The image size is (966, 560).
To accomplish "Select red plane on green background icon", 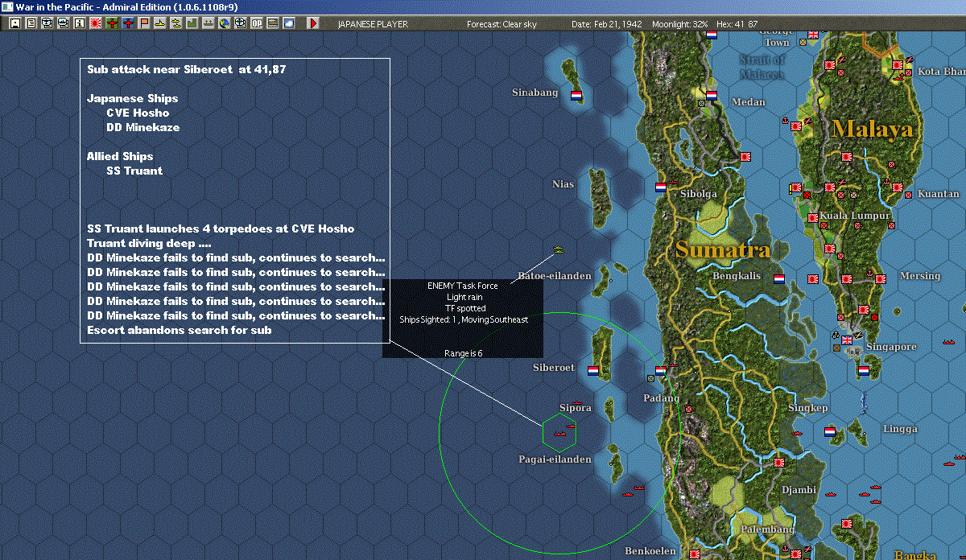I will coord(112,23).
